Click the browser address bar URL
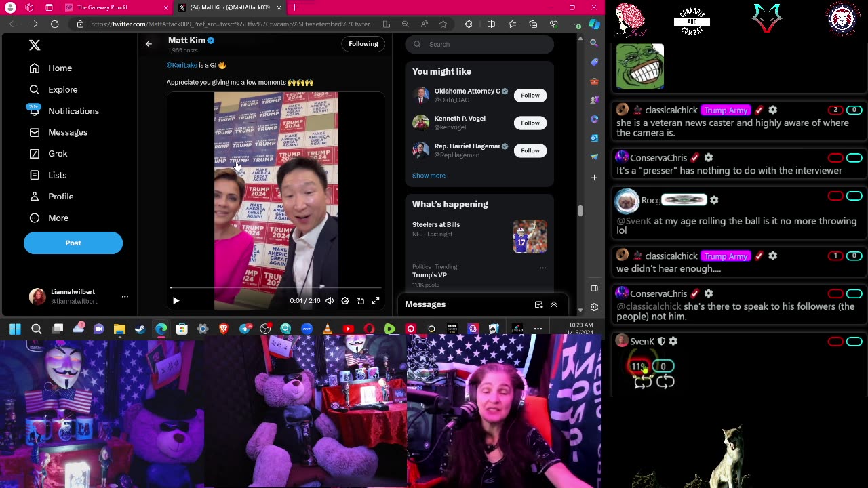The image size is (868, 488). tap(232, 24)
